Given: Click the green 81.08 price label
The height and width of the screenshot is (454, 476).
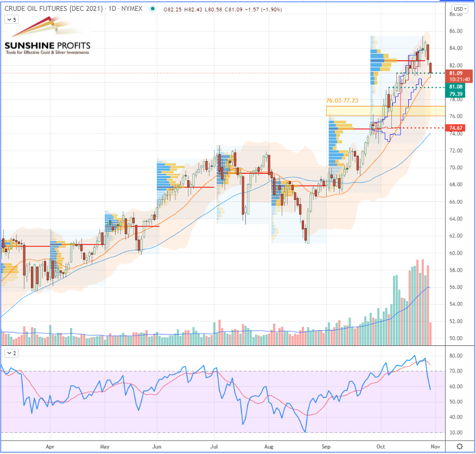Looking at the screenshot, I should [456, 87].
